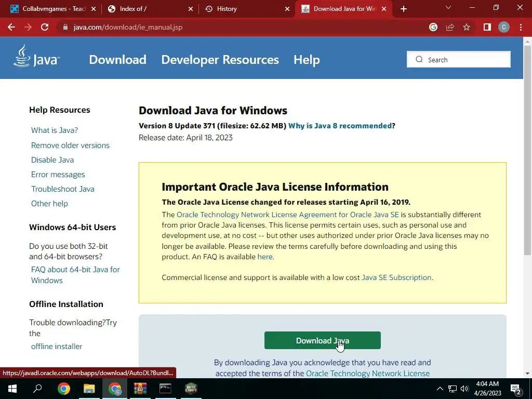Open FAQ about 64-bit Java for Windows
Viewport: 532px width, 399px height.
pyautogui.click(x=75, y=275)
